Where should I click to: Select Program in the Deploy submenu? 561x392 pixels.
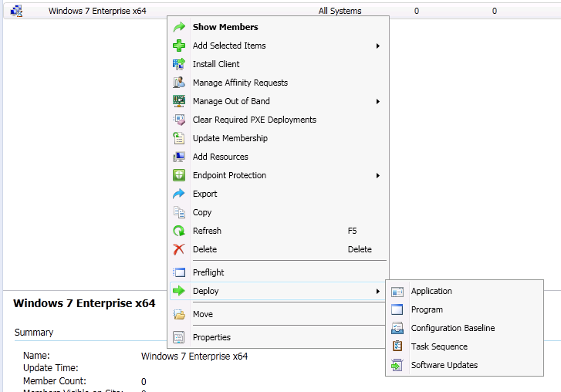[427, 309]
